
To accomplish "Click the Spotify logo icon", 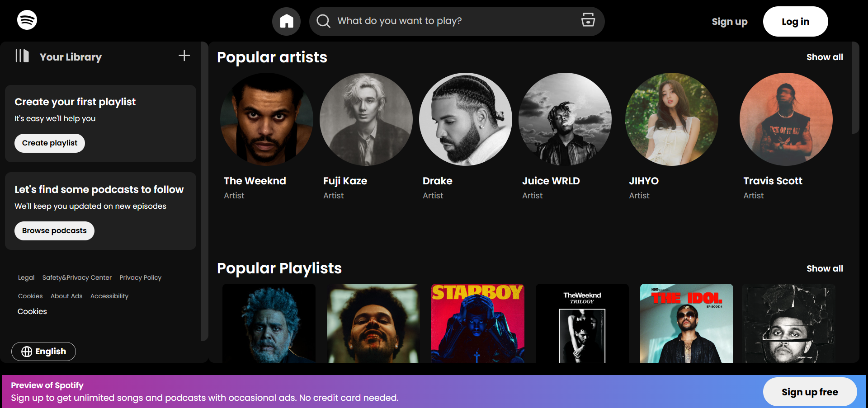I will [x=27, y=20].
